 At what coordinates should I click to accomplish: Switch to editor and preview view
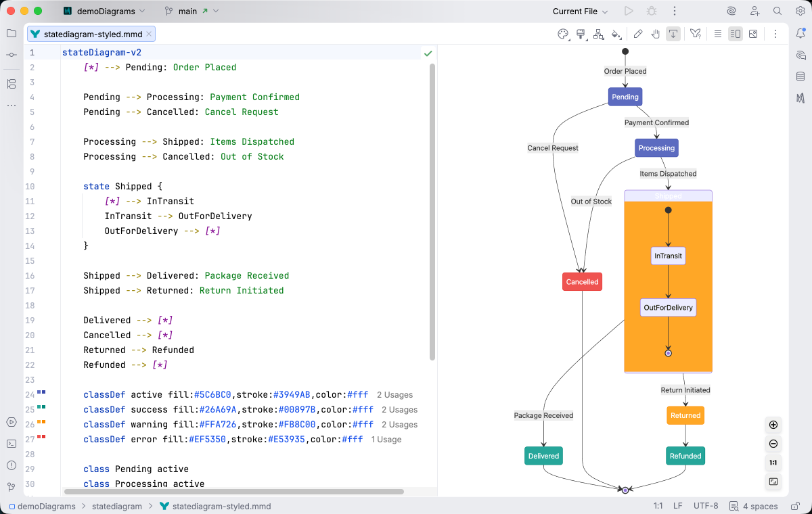tap(736, 34)
